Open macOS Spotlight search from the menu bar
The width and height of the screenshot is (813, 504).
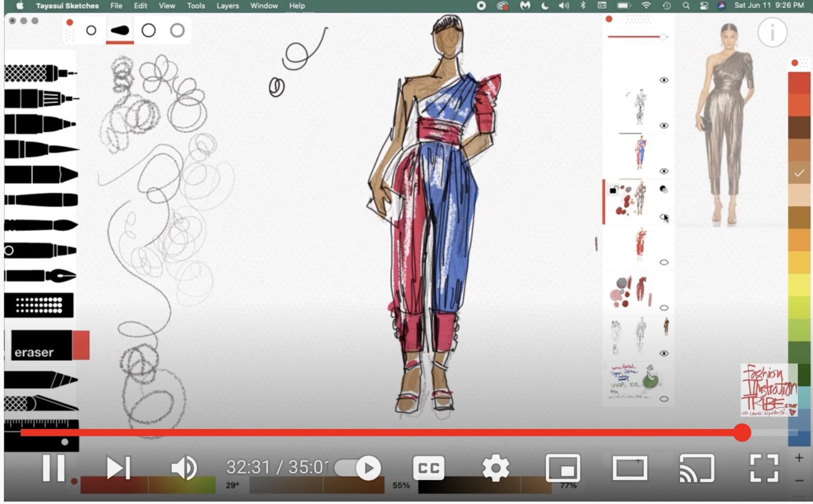685,6
